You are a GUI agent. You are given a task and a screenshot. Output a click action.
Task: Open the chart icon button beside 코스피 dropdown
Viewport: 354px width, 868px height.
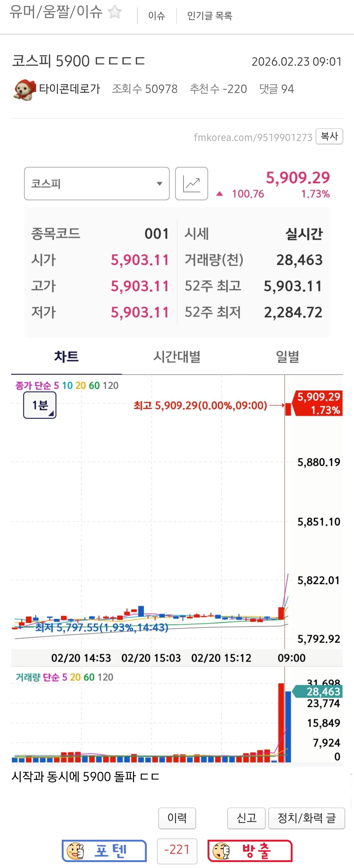(x=191, y=184)
